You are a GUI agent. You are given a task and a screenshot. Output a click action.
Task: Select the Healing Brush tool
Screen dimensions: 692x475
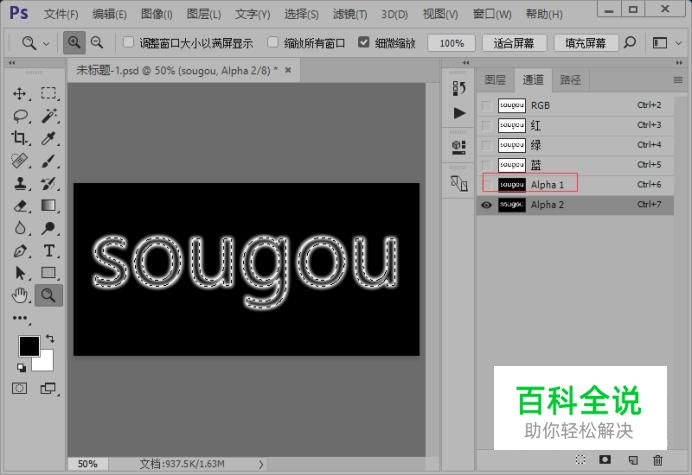point(19,161)
